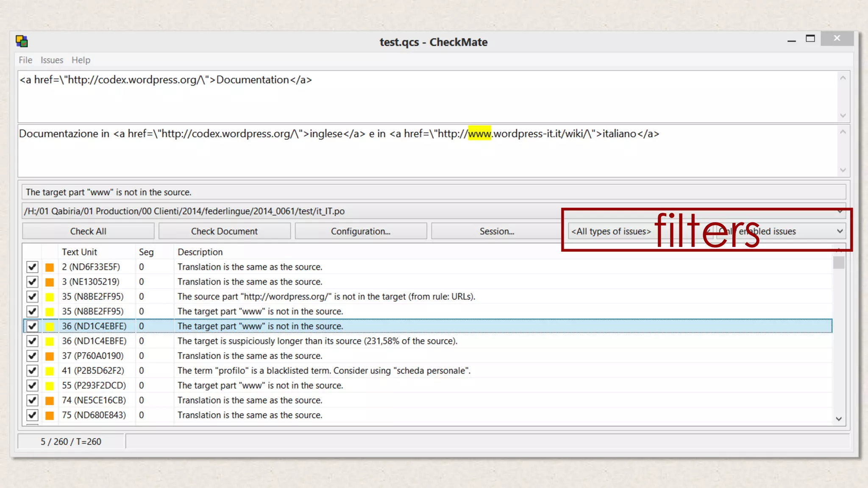Uncheck the issue for text unit 2 (ND6F33E5F)
Screen dimensions: 868x488
[x=32, y=267]
